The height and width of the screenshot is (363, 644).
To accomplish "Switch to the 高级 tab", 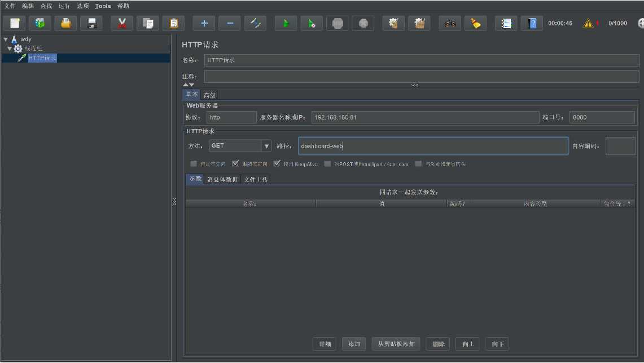I will (x=209, y=95).
